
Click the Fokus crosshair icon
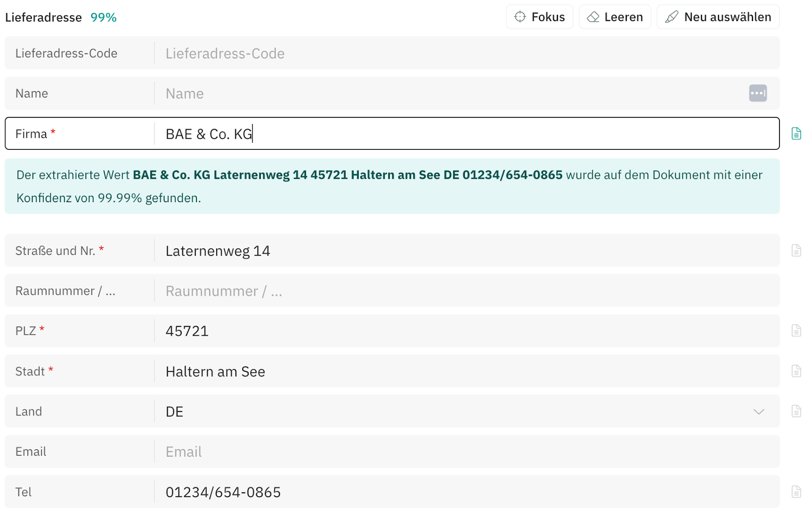[x=520, y=17]
